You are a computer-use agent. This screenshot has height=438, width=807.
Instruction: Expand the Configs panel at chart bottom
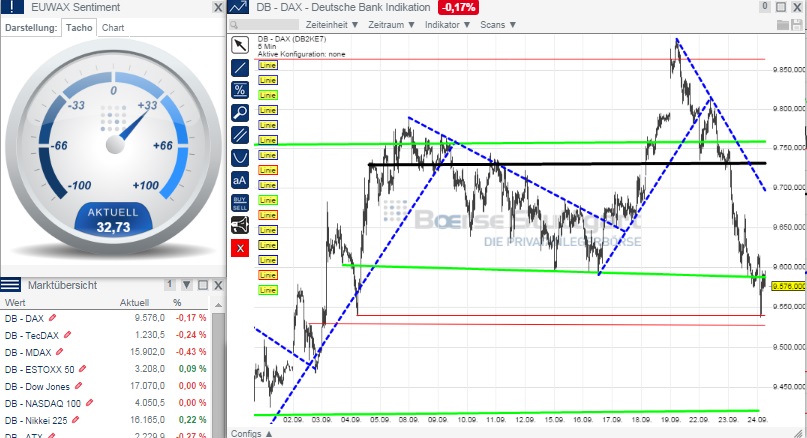click(x=251, y=433)
